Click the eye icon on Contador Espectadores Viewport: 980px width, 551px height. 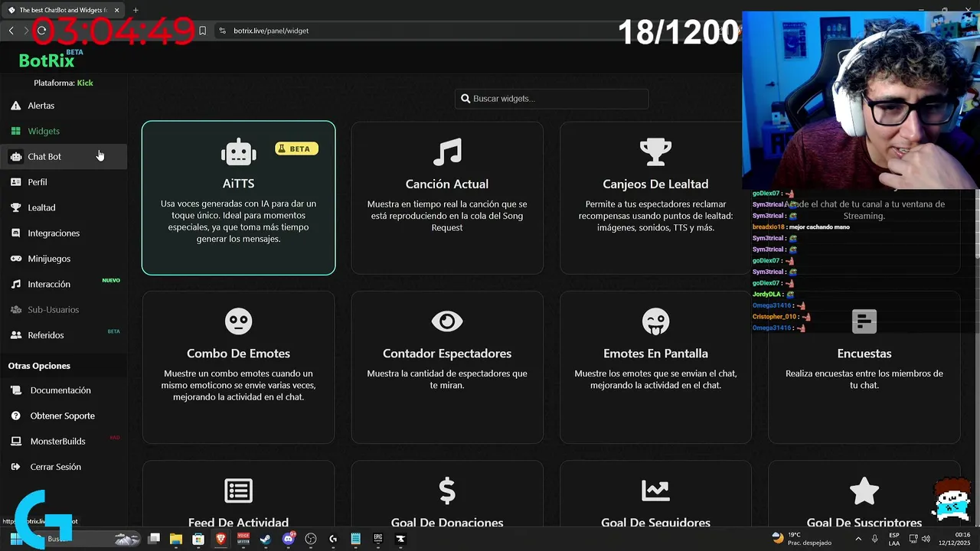pyautogui.click(x=447, y=321)
